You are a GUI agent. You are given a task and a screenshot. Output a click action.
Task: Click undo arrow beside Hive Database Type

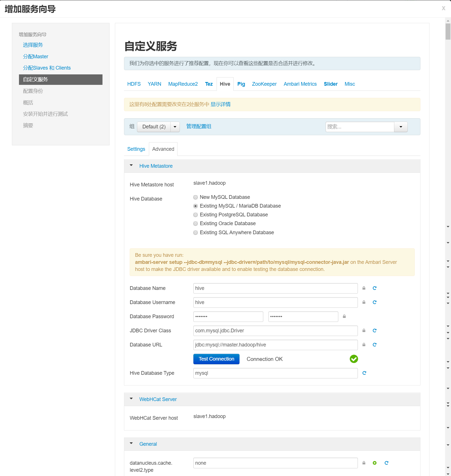point(364,373)
